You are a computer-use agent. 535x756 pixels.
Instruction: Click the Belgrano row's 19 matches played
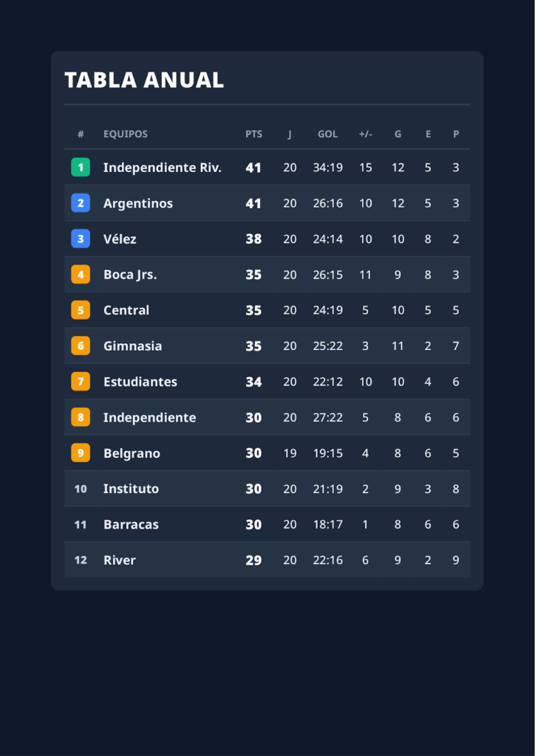click(x=290, y=453)
